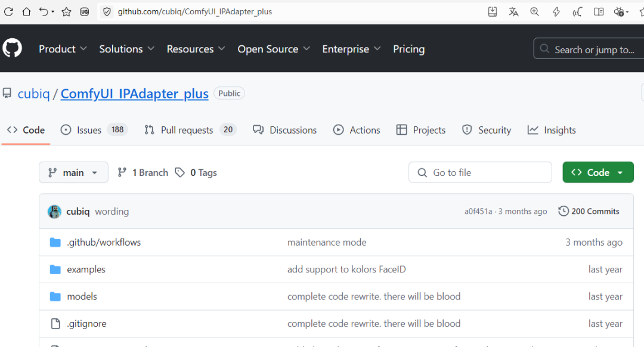The image size is (644, 347).
Task: Open site security shield icon
Action: coord(107,11)
